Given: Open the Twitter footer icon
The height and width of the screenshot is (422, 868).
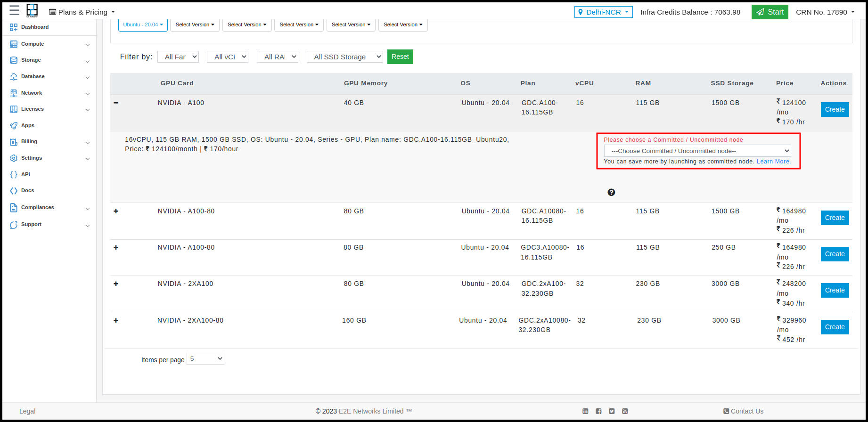Looking at the screenshot, I should point(612,411).
